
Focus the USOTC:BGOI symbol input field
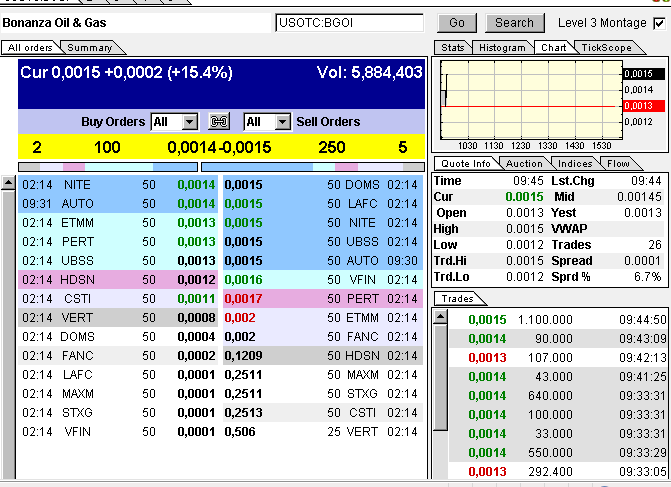pos(350,23)
